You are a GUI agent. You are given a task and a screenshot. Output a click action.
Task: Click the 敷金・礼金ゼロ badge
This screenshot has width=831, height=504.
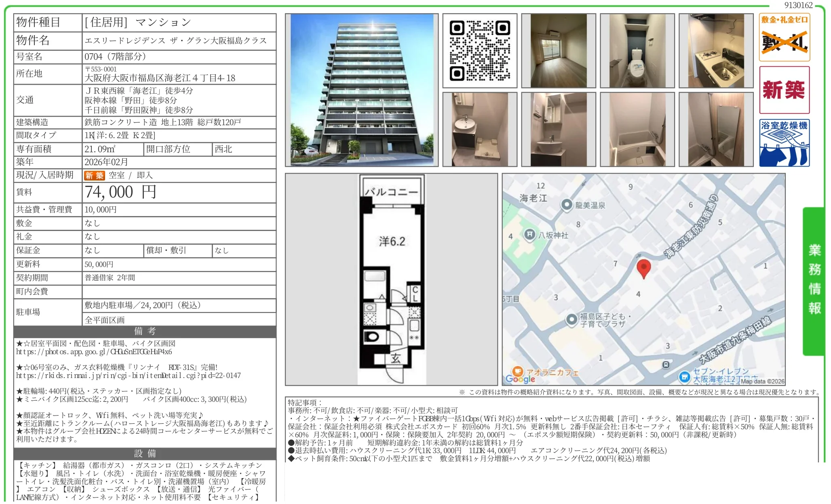[784, 37]
